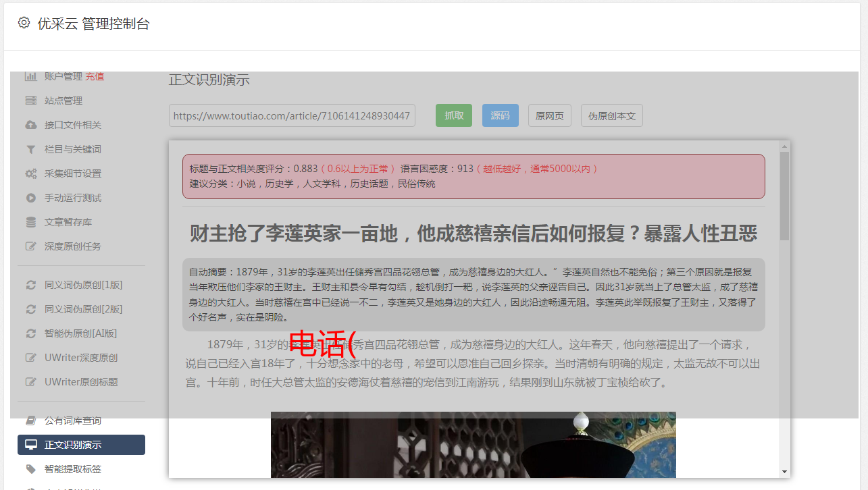
Task: Select active 正文识别演示 menu item
Action: tap(81, 445)
